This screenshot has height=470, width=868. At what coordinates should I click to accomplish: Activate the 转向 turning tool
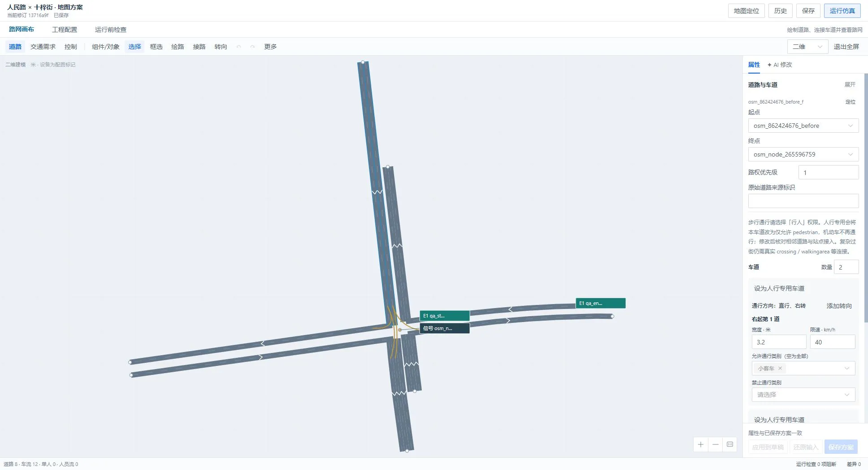tap(221, 47)
